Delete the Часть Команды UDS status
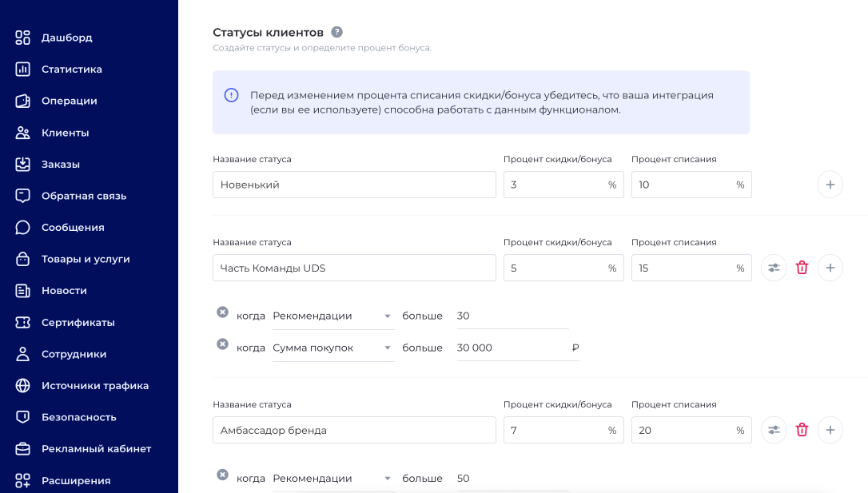The image size is (868, 493). 802,268
